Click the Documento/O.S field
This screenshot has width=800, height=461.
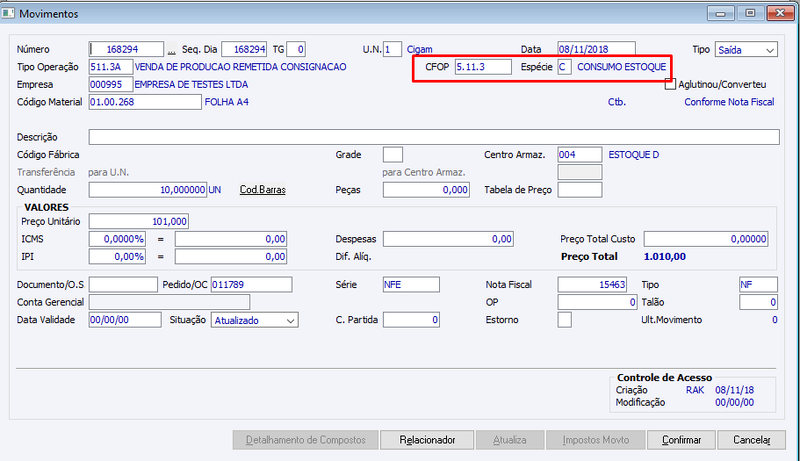[123, 285]
